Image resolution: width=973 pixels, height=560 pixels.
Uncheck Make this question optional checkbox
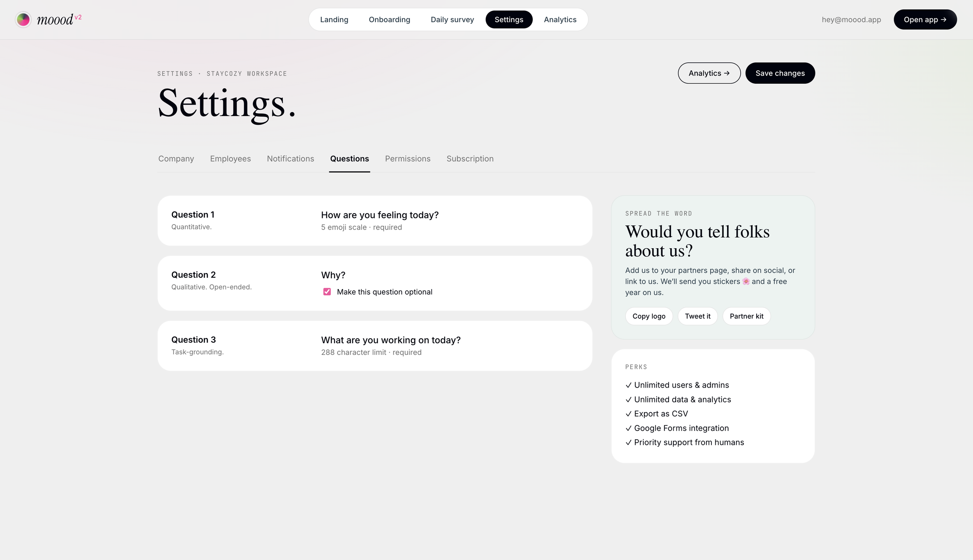(327, 292)
